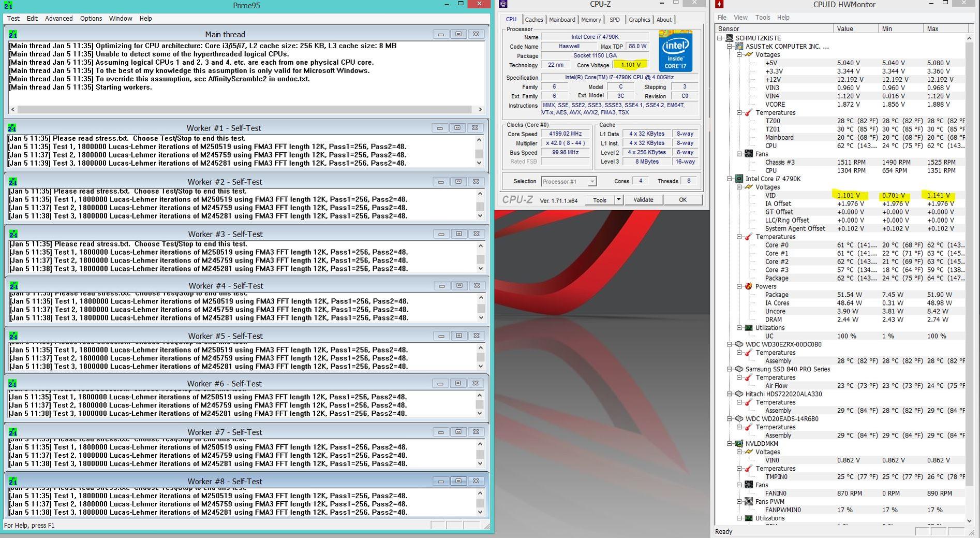Click the OK button in CPU-Z
The height and width of the screenshot is (538, 980).
(682, 200)
